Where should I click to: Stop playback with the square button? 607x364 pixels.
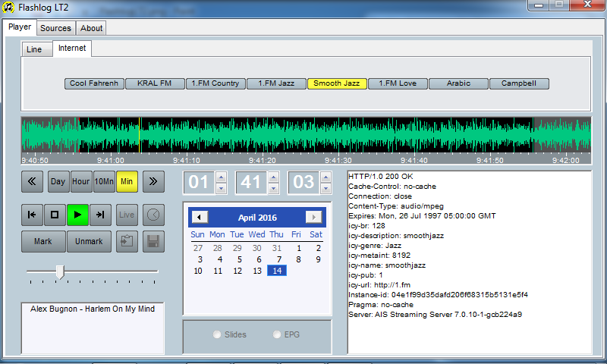tap(55, 215)
